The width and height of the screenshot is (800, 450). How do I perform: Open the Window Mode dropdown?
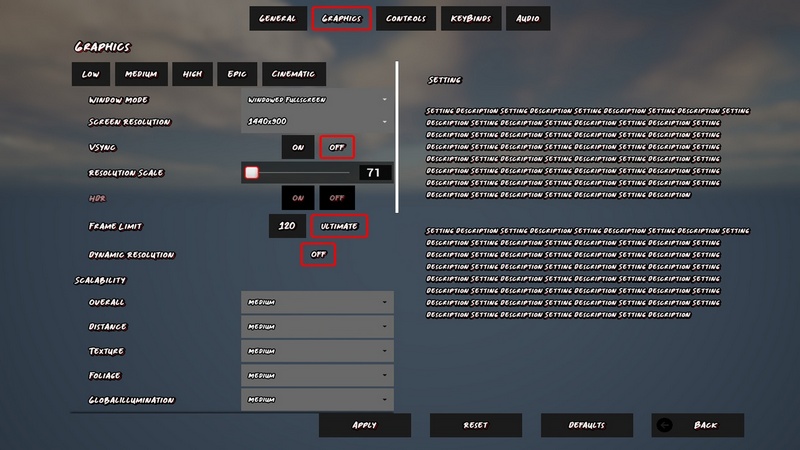tap(317, 100)
